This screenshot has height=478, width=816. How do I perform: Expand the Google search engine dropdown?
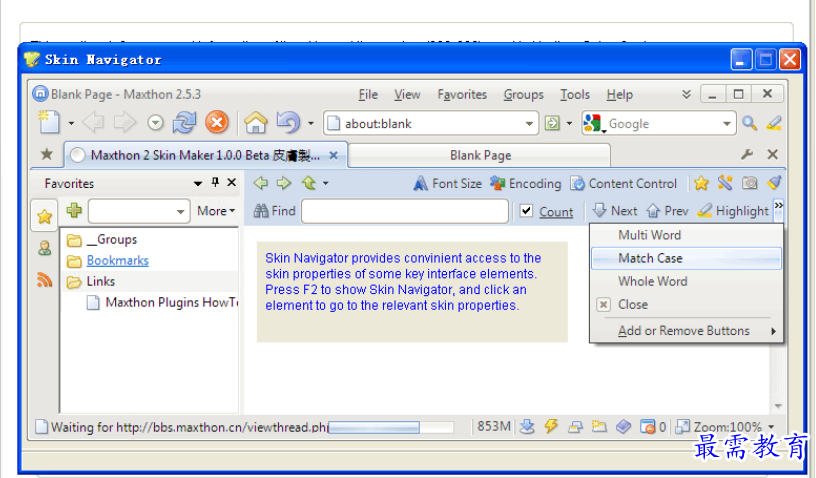(726, 124)
